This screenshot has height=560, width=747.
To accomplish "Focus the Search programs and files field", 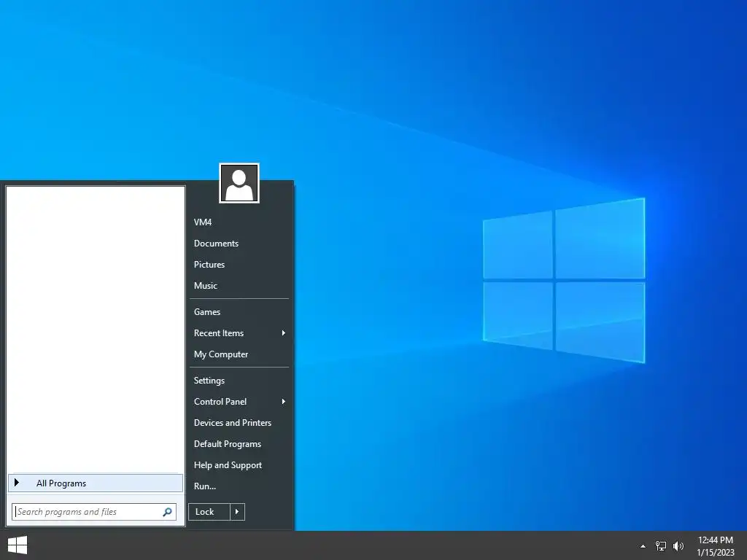I will tap(94, 512).
